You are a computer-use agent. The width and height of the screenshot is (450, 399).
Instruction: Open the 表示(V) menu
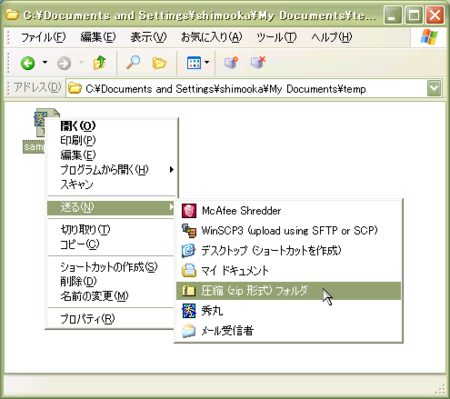pos(148,37)
